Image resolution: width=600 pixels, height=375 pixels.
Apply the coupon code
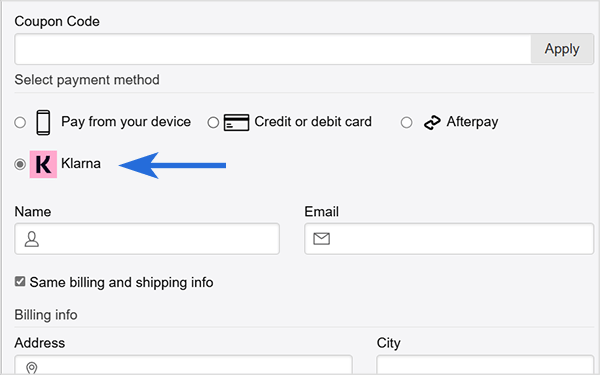[562, 49]
